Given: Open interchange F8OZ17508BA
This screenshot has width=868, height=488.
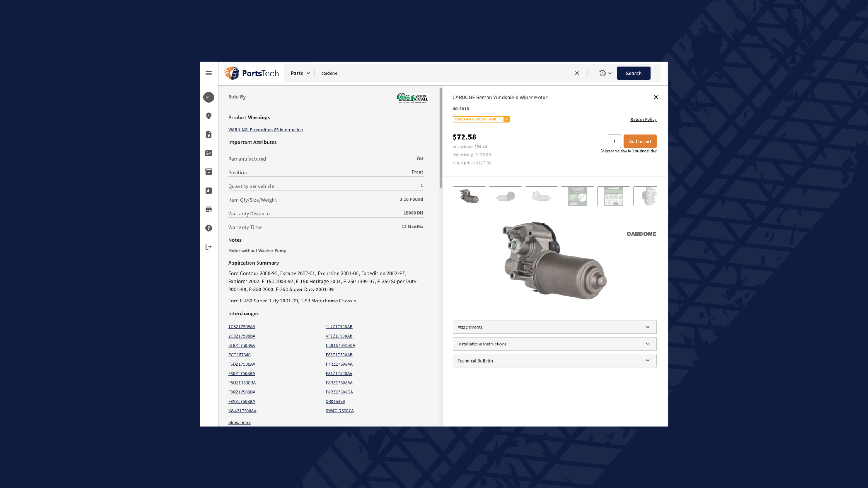Looking at the screenshot, I should [242, 383].
